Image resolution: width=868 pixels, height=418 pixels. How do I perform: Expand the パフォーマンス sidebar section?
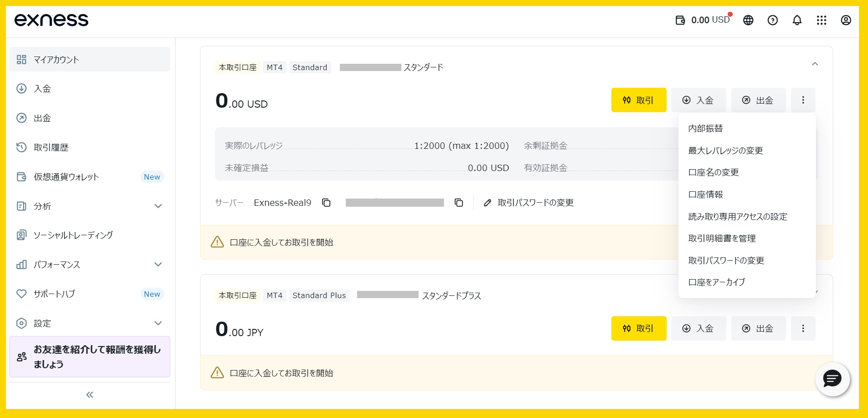158,265
